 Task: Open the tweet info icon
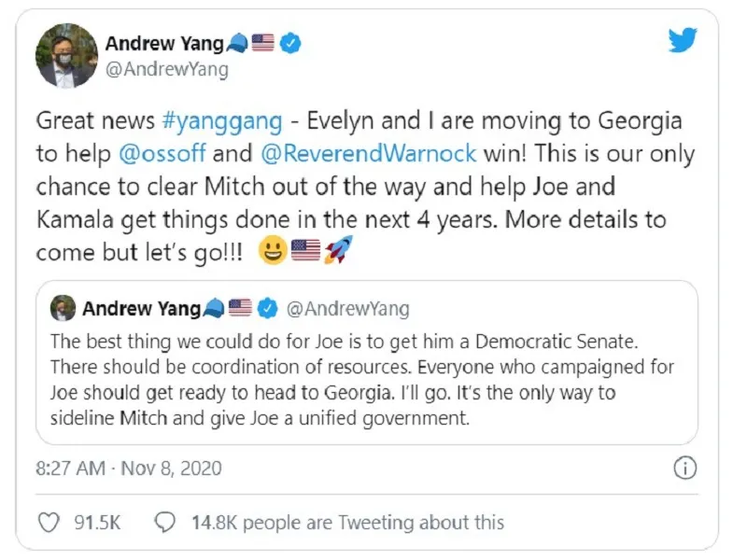pyautogui.click(x=684, y=468)
